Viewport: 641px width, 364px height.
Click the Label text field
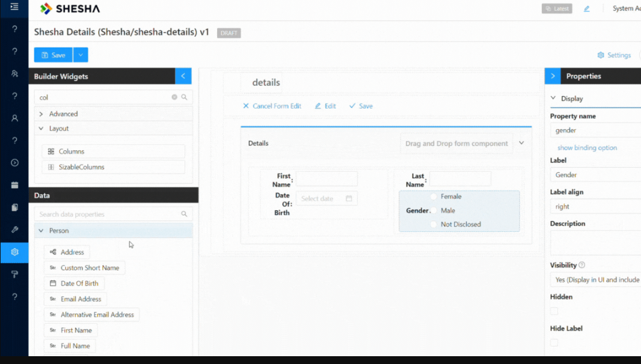tap(596, 175)
